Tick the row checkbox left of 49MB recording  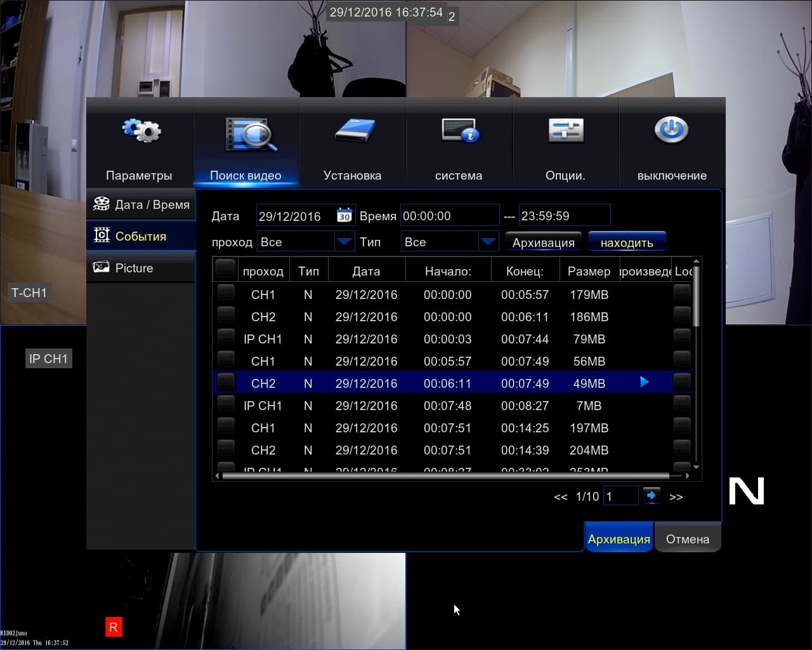click(226, 381)
